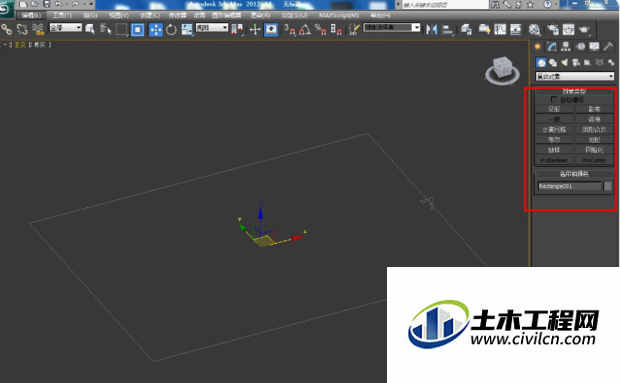Image resolution: width=620 pixels, height=383 pixels.
Task: Select the Lights category icon
Action: (x=565, y=62)
